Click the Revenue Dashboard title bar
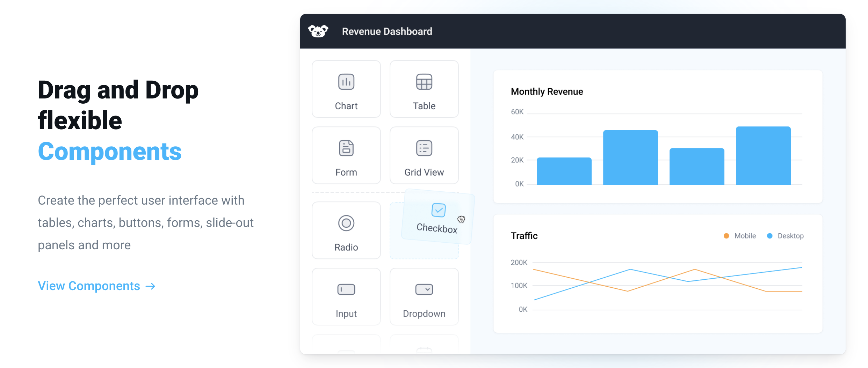The width and height of the screenshot is (868, 368). coord(387,31)
